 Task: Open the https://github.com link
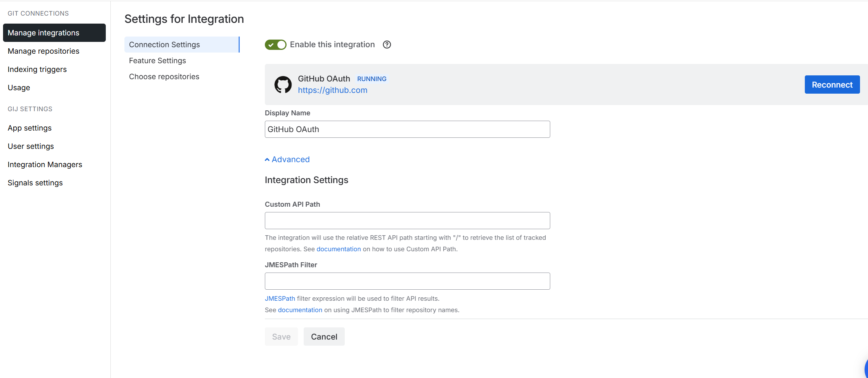coord(333,90)
